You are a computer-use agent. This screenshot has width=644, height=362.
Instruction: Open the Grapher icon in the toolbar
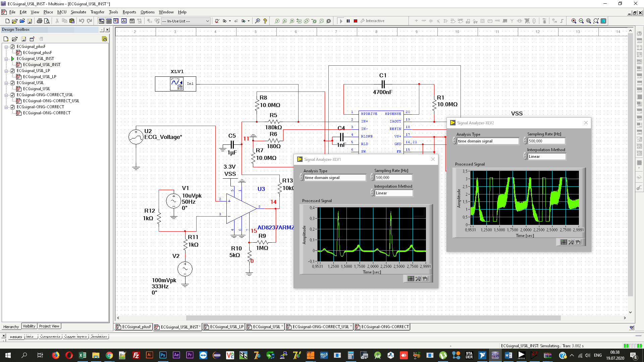124,21
